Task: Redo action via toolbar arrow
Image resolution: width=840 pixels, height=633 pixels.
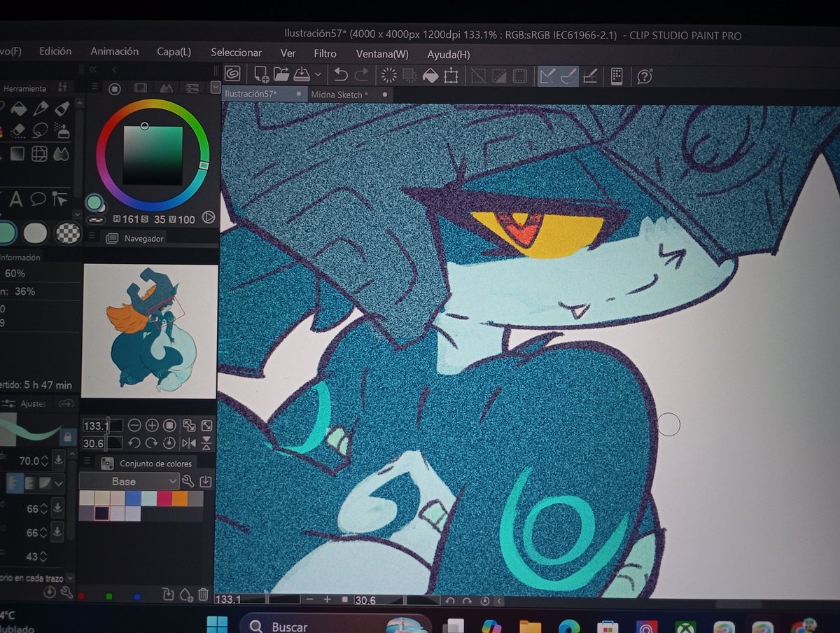Action: click(362, 75)
